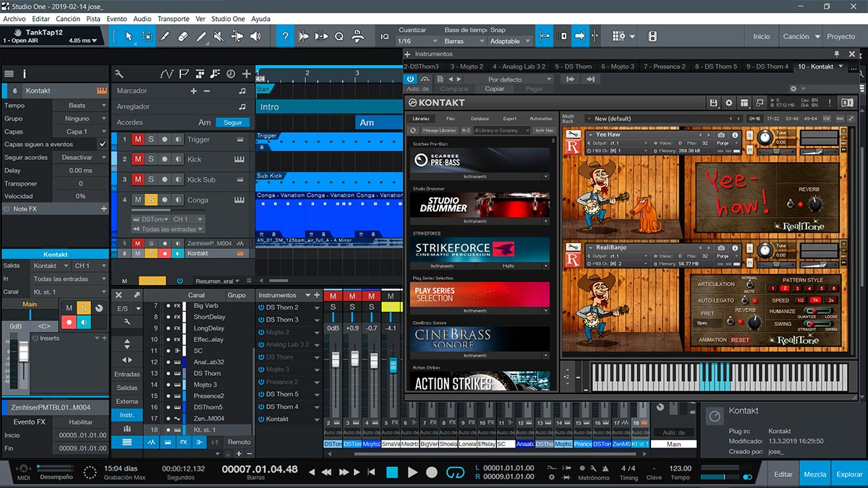This screenshot has height=488, width=868.
Task: Click the DS Thorn 2 channel fader
Action: click(335, 361)
